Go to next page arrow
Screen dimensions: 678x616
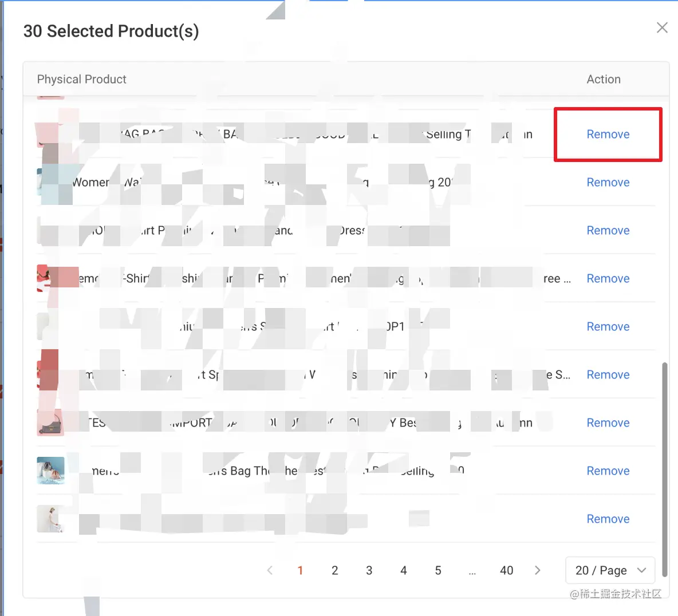537,570
